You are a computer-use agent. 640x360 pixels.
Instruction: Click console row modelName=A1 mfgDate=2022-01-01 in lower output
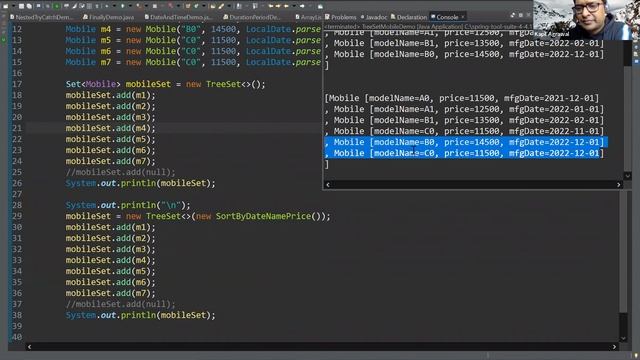tap(464, 109)
